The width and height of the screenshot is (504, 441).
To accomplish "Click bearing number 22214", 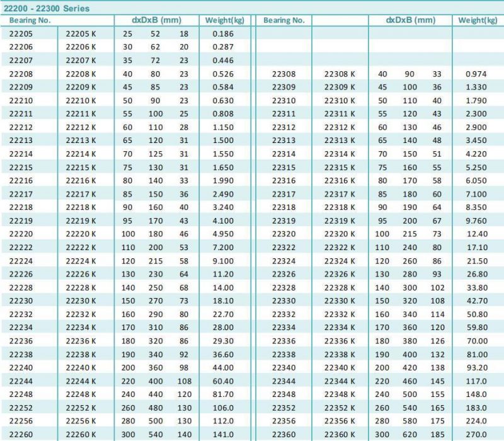I will [x=21, y=154].
